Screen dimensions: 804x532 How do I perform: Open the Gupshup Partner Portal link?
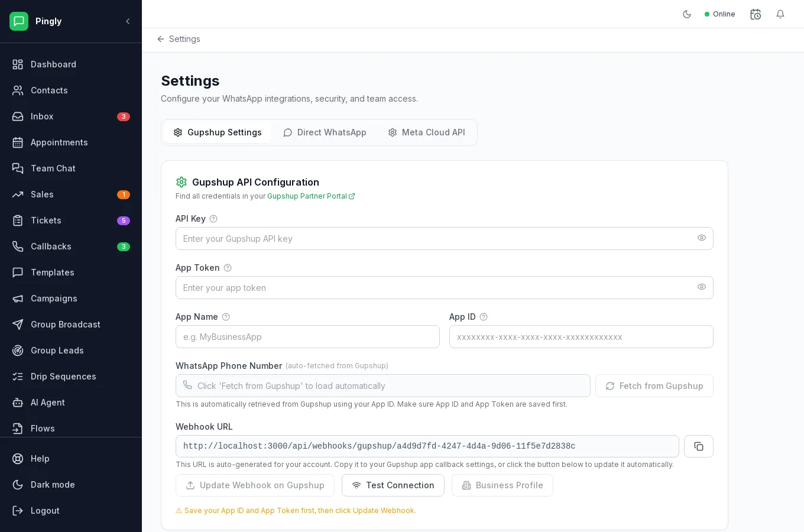[311, 196]
